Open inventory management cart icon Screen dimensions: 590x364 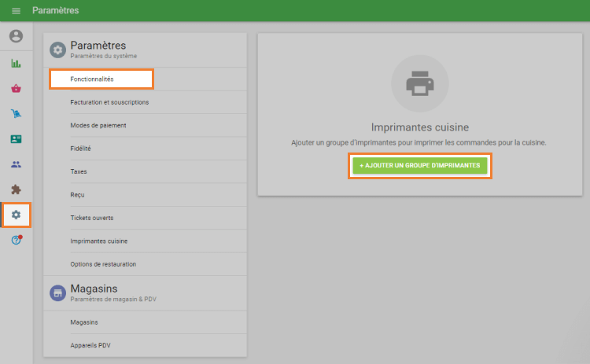click(x=16, y=113)
